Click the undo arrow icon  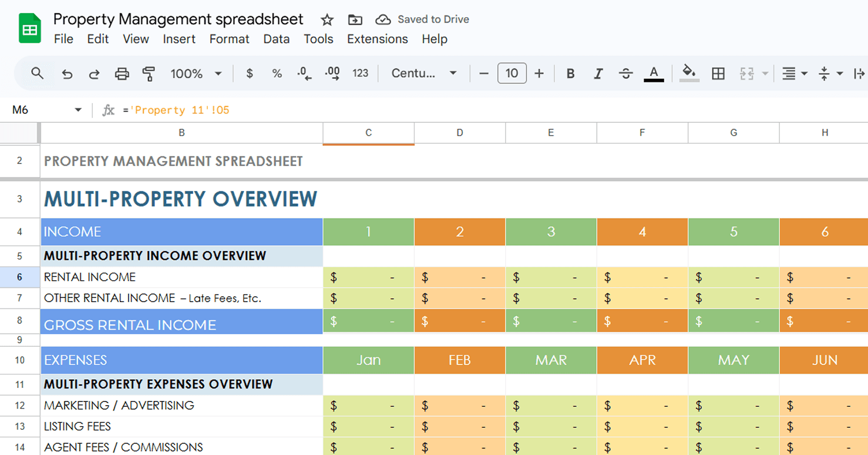[67, 73]
